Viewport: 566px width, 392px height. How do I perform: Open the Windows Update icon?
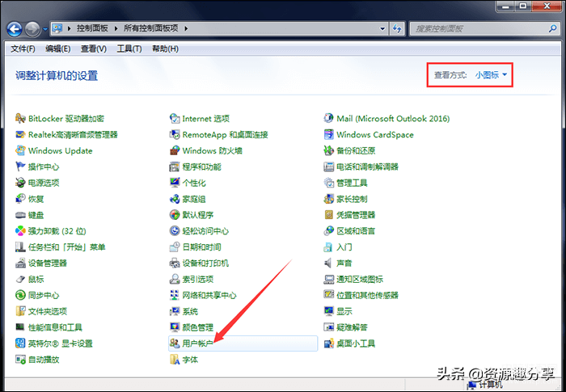[20, 150]
